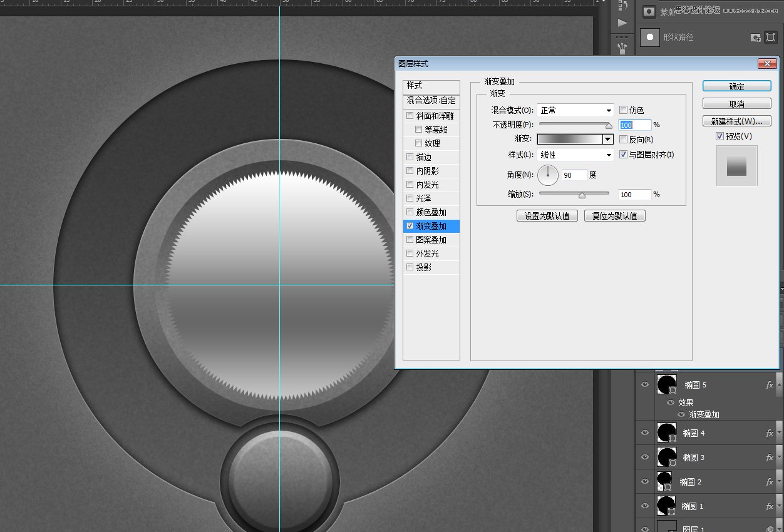The width and height of the screenshot is (784, 532).
Task: Open the History panel icon
Action: (x=622, y=6)
